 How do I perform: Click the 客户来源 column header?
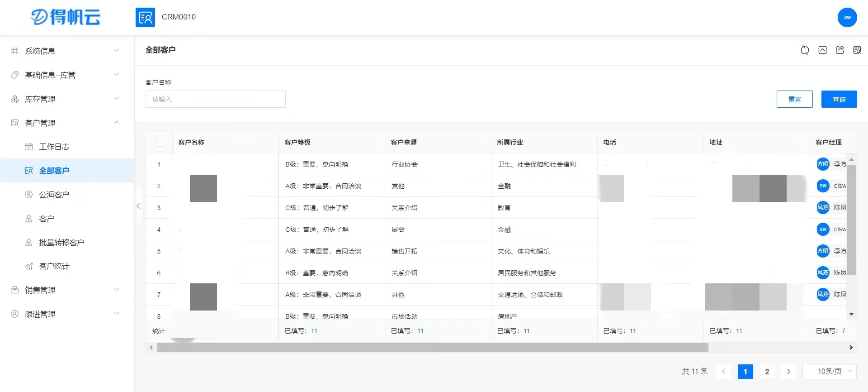pos(438,143)
